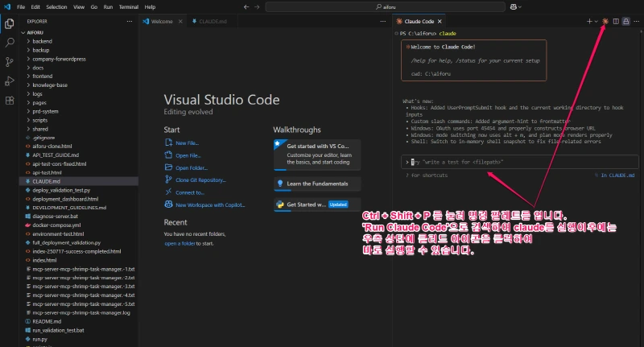The height and width of the screenshot is (347, 644).
Task: Click the New Workspace with Copilot icon
Action: [x=168, y=204]
